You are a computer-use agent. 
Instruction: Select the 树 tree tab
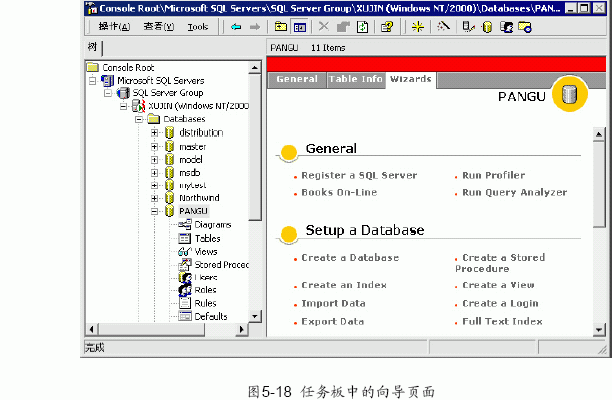point(93,47)
